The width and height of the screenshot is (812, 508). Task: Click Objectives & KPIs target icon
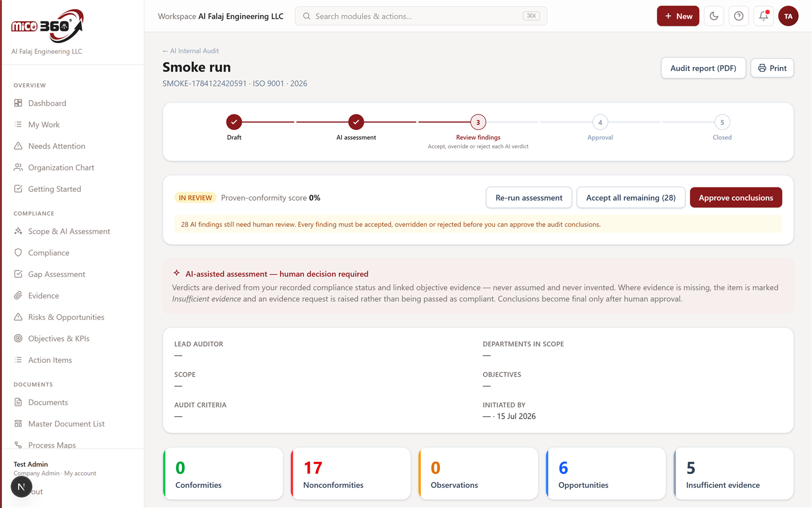tap(18, 338)
